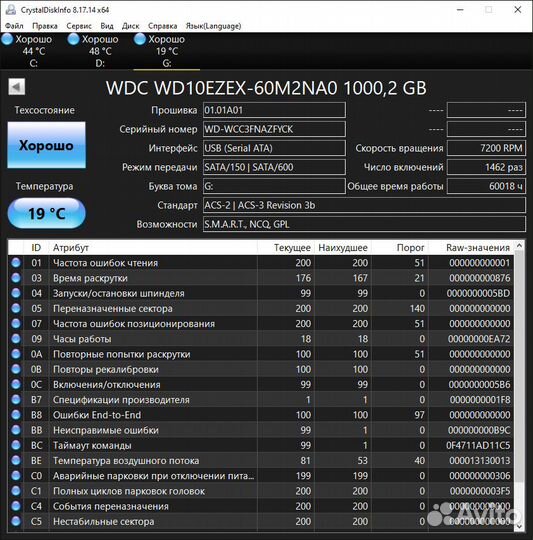
Task: Click the Наихудшее column header
Action: click(x=343, y=248)
